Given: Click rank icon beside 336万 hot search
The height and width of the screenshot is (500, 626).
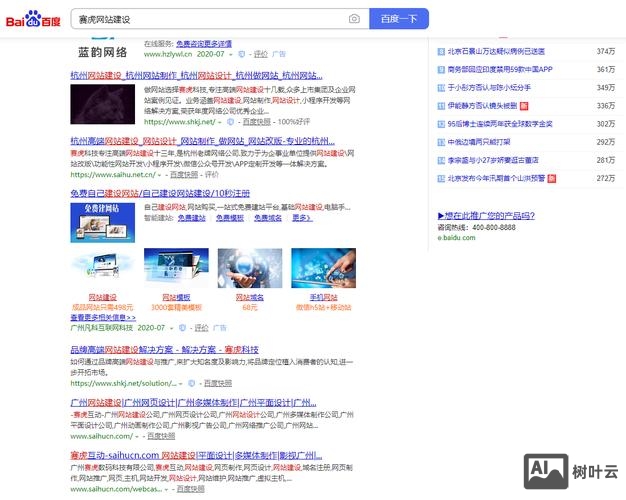Looking at the screenshot, I should click(441, 106).
